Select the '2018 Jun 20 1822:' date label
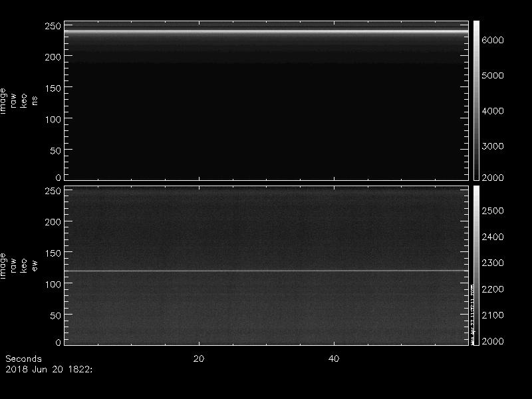Image resolution: width=532 pixels, height=399 pixels. point(49,370)
